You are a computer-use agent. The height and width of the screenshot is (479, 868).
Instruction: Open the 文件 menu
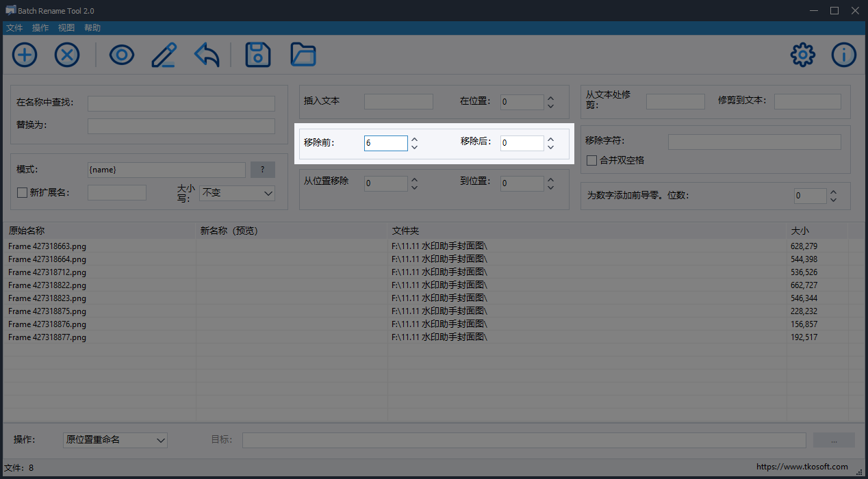point(14,28)
